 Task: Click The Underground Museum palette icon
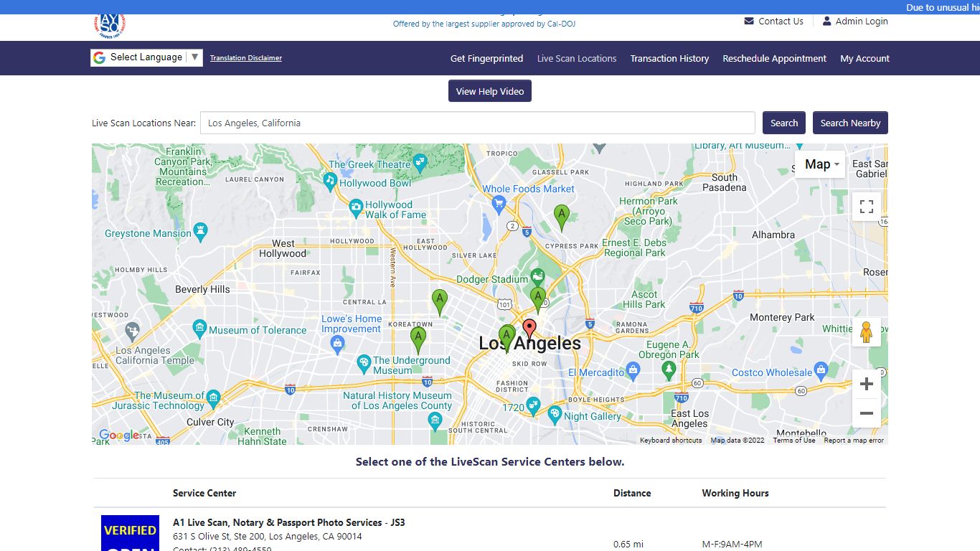[x=364, y=364]
